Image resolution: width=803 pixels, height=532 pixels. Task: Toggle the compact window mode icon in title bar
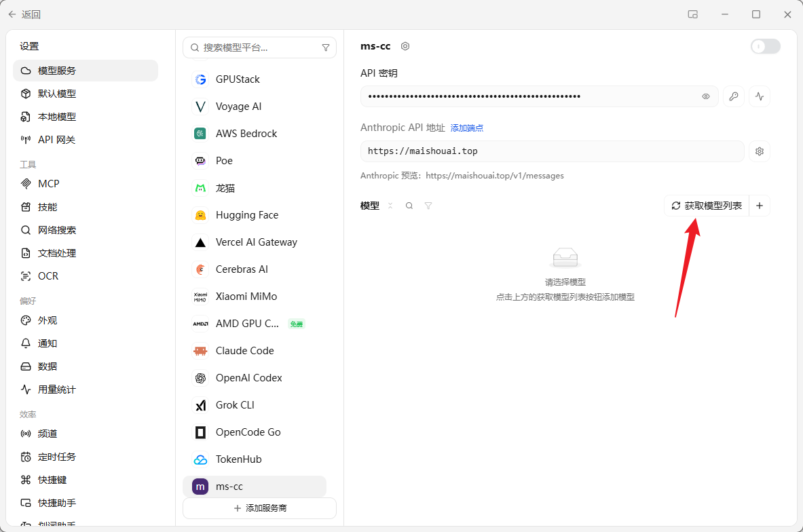[x=693, y=14]
